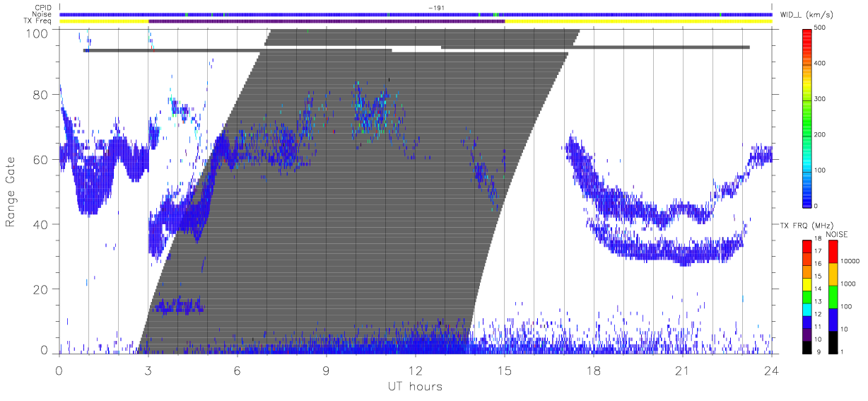Click the 'Noise' row label at top left
868x401 pixels.
coord(42,14)
